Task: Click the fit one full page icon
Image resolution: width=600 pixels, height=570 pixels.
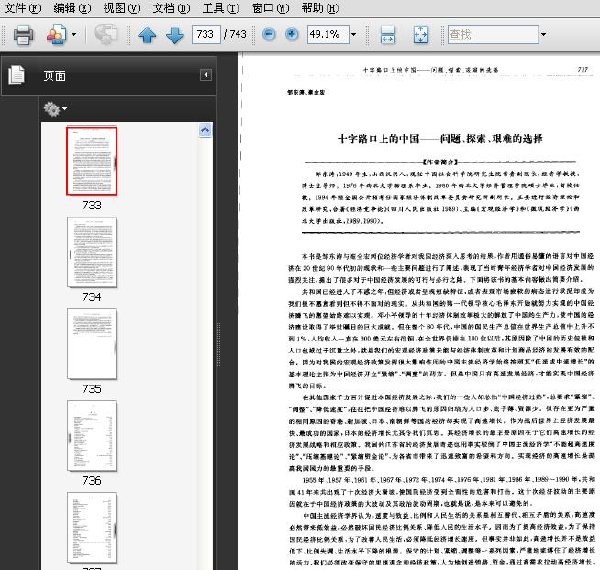Action: pos(421,35)
